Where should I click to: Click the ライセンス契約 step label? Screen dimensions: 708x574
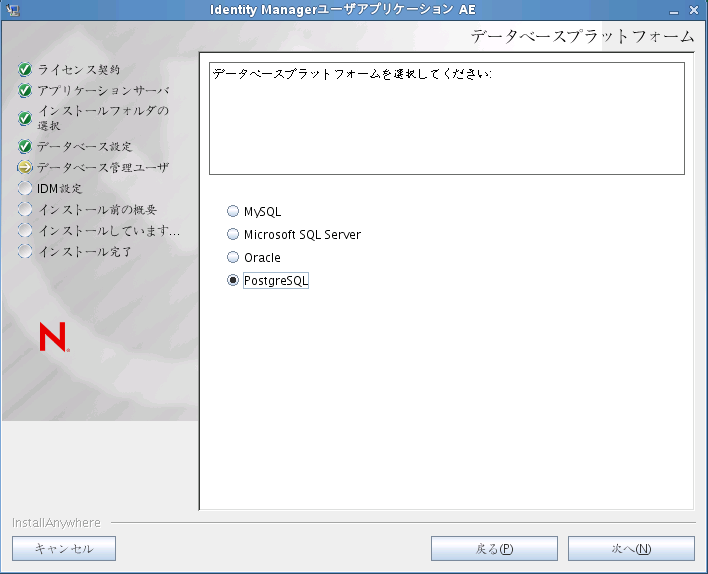click(x=79, y=70)
